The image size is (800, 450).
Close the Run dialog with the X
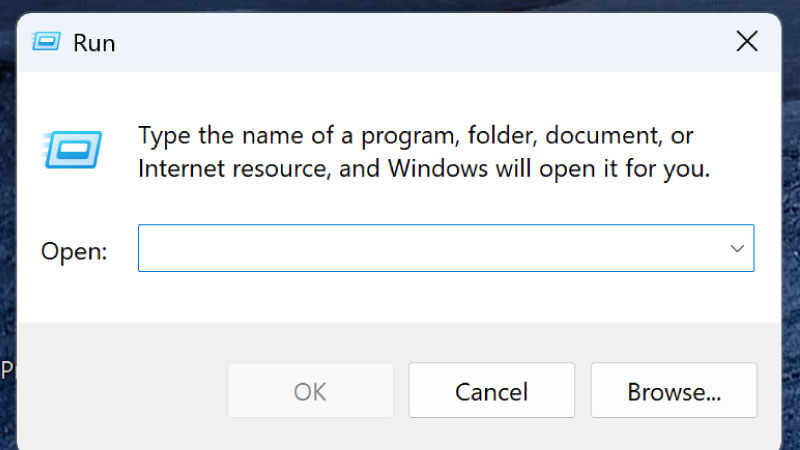746,42
